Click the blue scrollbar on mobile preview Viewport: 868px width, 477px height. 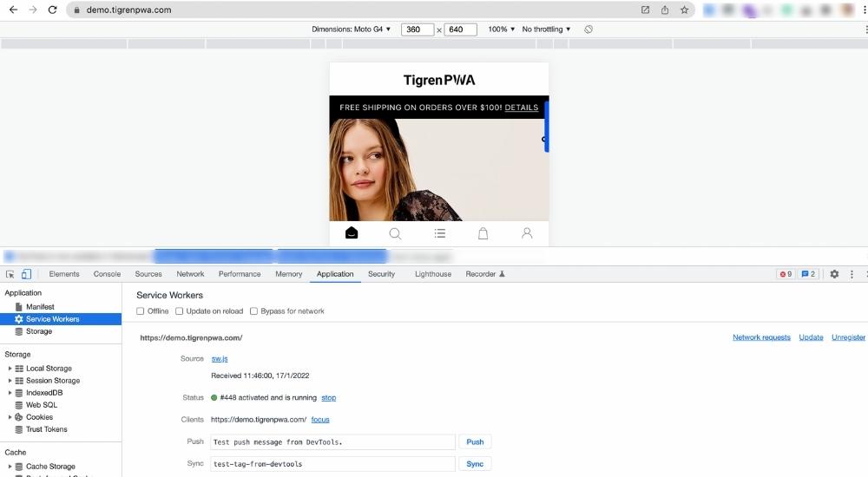(x=546, y=126)
